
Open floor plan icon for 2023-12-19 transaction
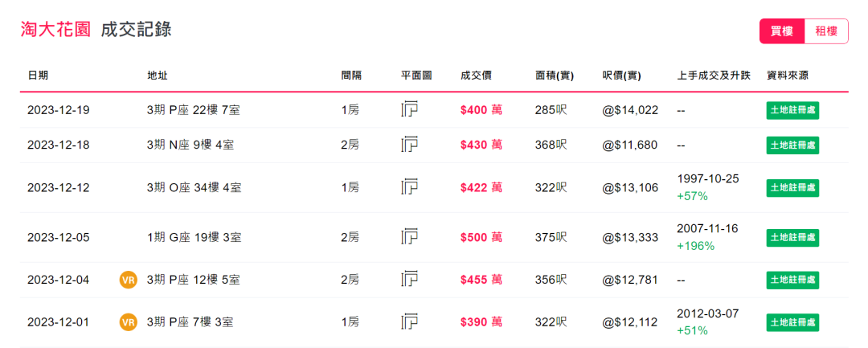tap(409, 110)
